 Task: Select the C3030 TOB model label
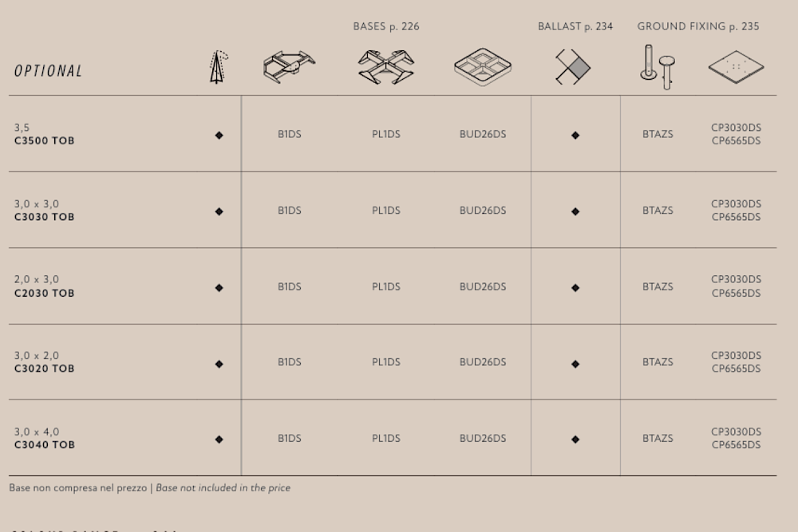coord(44,217)
